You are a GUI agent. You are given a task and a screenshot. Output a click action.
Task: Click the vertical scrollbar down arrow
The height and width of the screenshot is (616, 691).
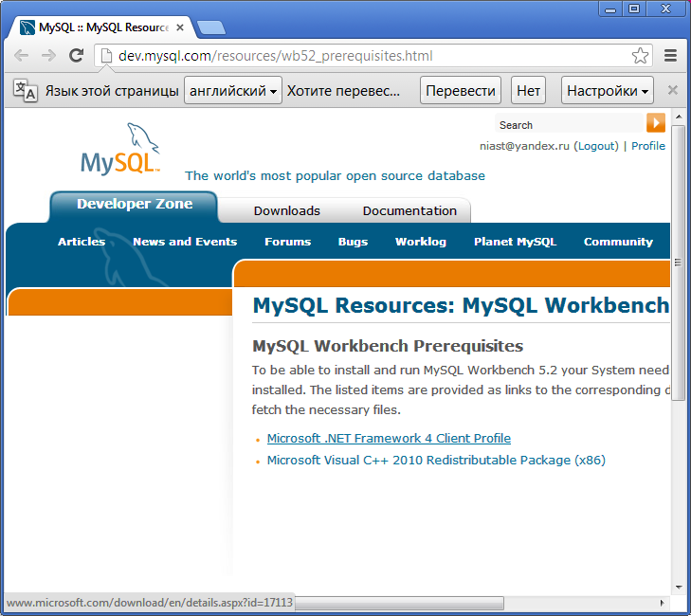(679, 588)
